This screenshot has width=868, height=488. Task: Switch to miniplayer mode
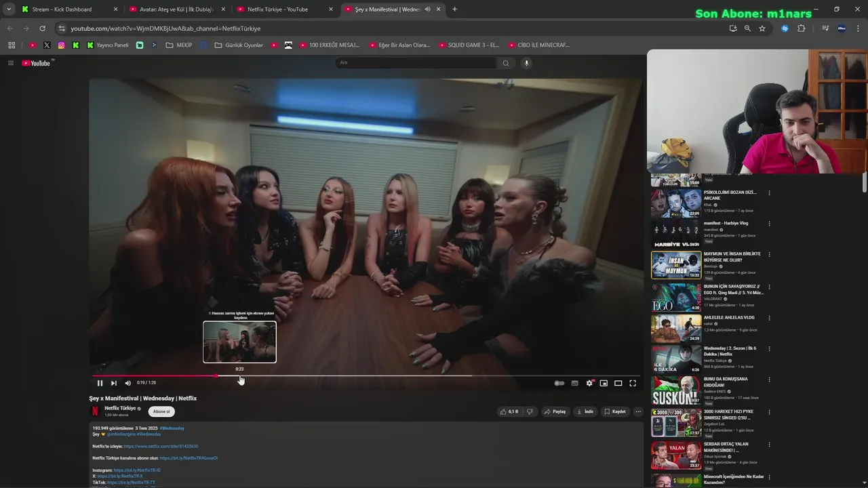(604, 383)
